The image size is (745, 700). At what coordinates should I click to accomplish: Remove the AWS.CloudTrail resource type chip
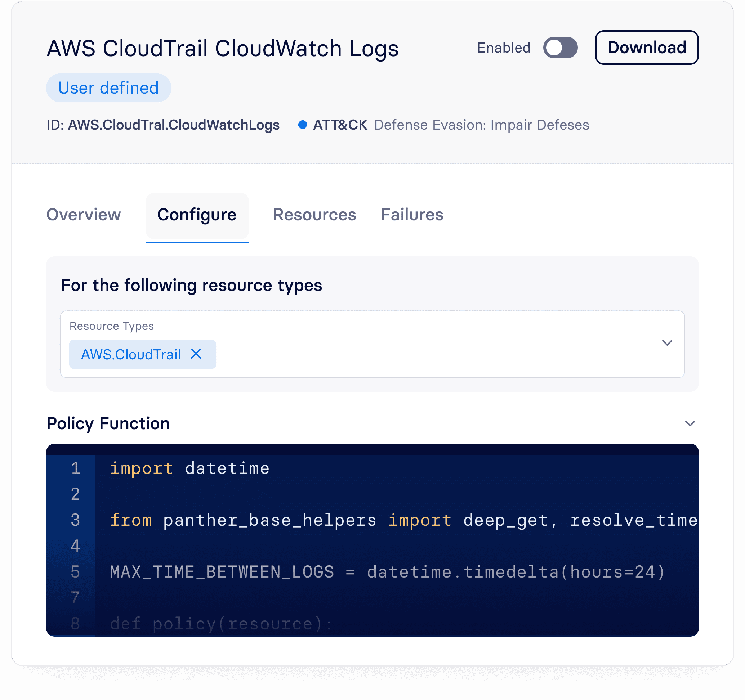(196, 354)
